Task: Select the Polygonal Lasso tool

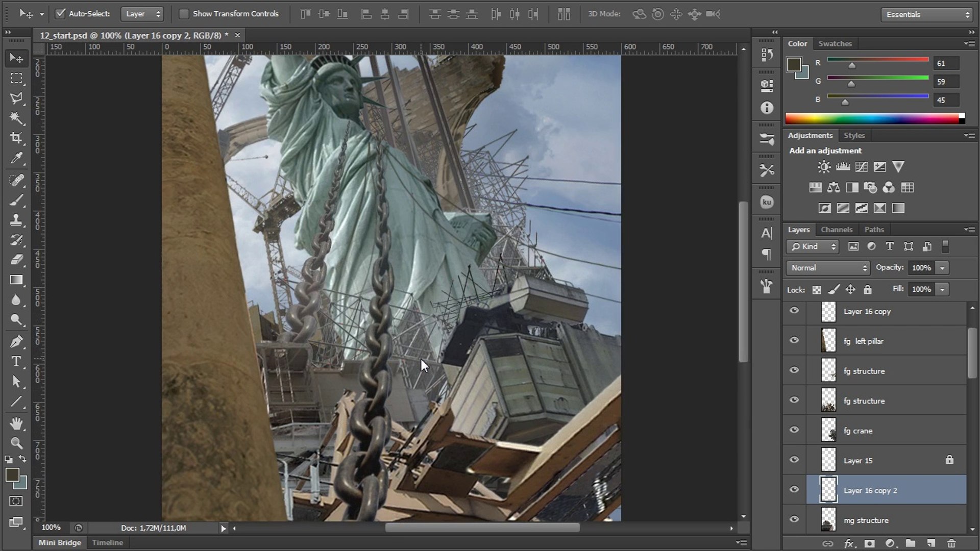Action: coord(16,98)
